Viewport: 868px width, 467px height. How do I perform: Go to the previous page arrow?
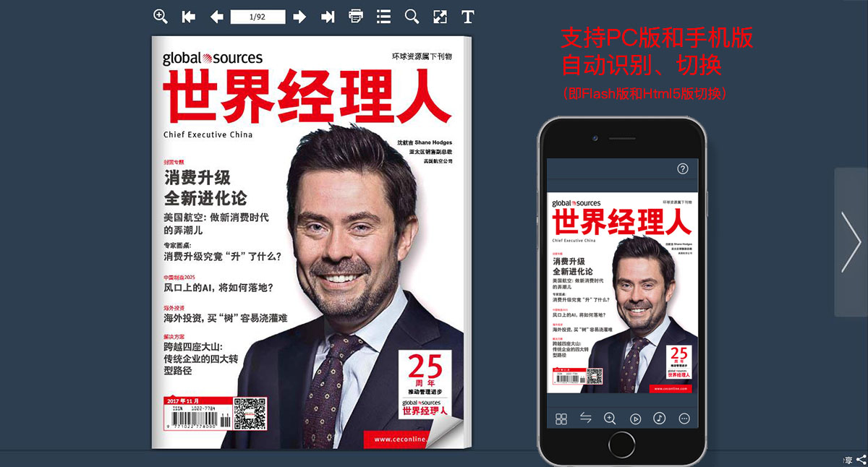click(x=217, y=17)
